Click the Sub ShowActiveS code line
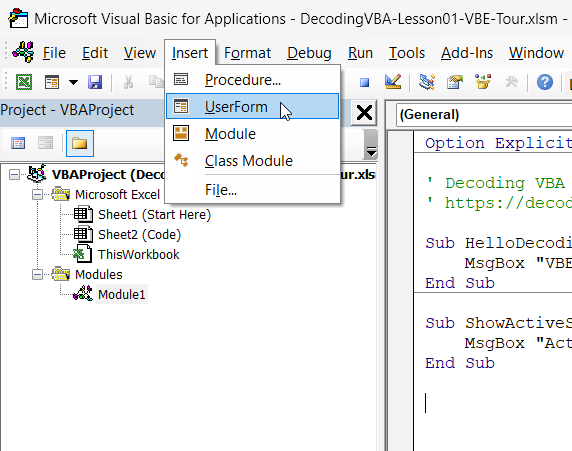572x451 pixels. tap(498, 323)
